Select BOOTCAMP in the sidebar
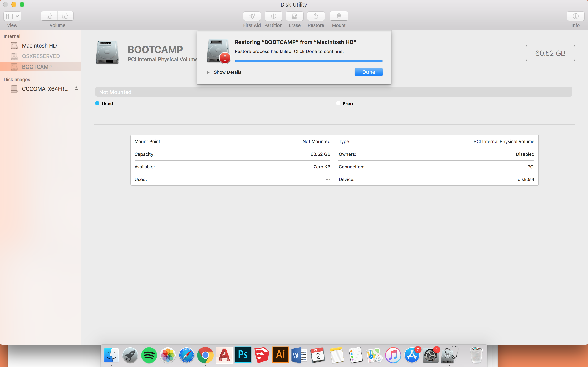588x367 pixels. pyautogui.click(x=37, y=67)
